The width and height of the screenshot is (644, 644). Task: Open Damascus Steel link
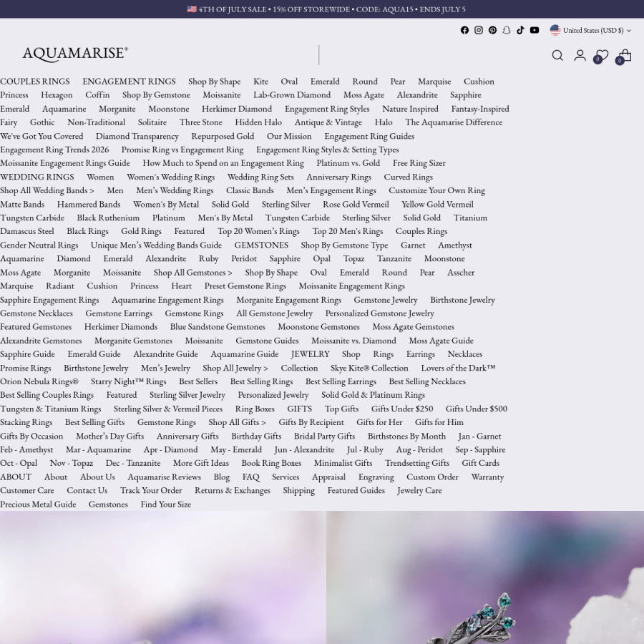coord(27,231)
